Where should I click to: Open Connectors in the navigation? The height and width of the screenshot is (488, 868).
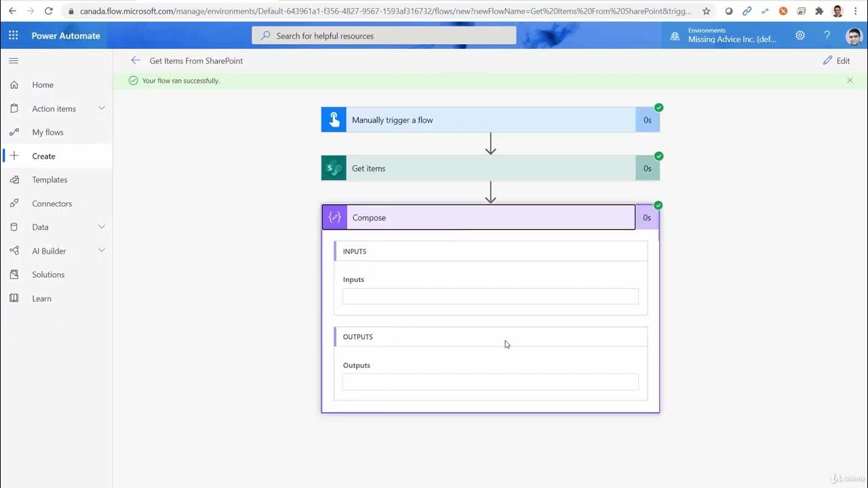(52, 203)
